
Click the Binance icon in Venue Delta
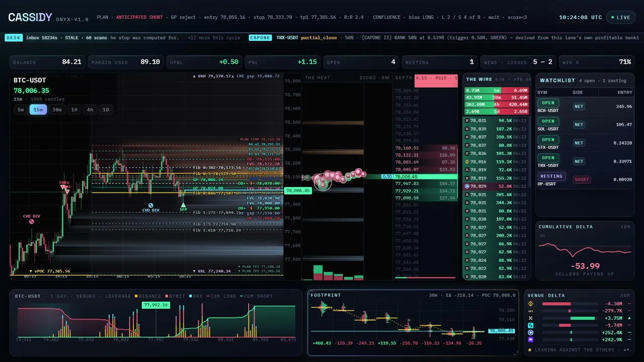[x=530, y=304]
